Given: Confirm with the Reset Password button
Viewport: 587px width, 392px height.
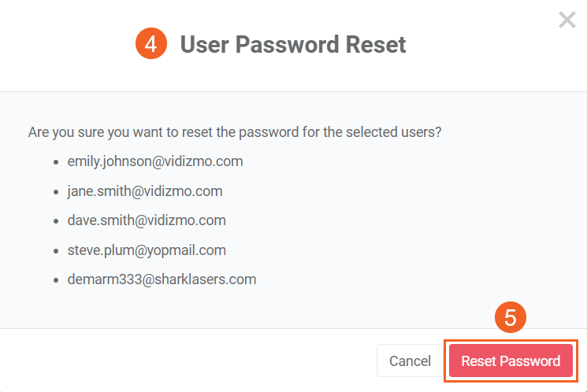Looking at the screenshot, I should [511, 361].
